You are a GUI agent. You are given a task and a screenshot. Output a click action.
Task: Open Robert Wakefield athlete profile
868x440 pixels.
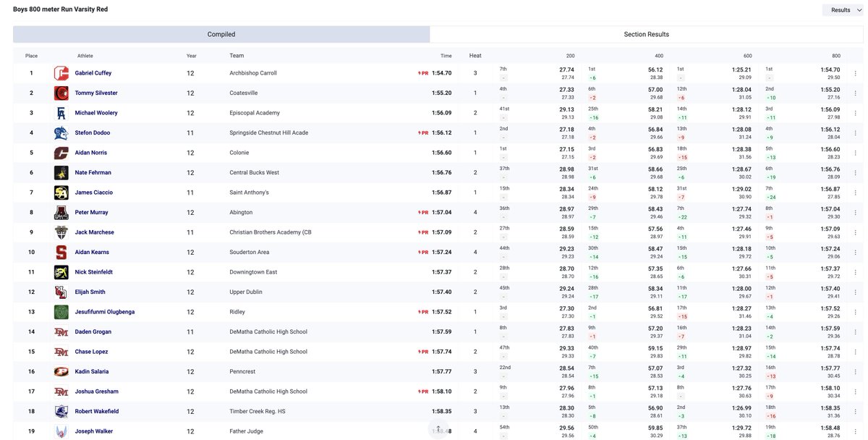tap(98, 412)
